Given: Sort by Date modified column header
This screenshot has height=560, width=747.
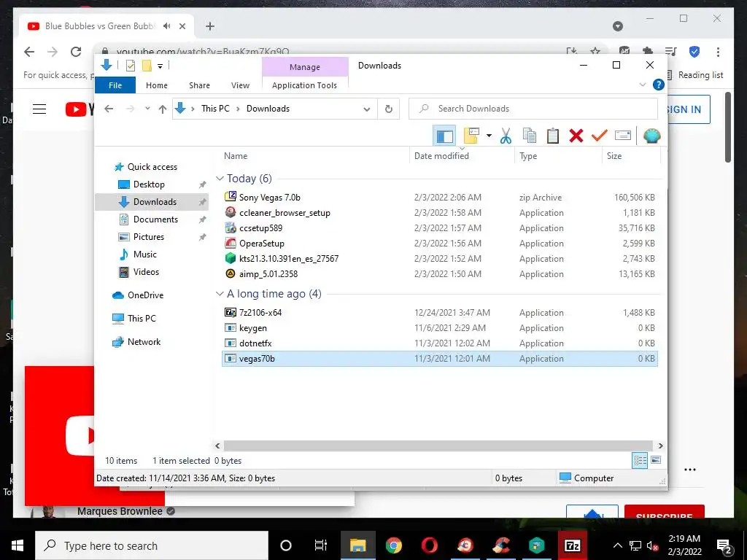Looking at the screenshot, I should coord(462,156).
